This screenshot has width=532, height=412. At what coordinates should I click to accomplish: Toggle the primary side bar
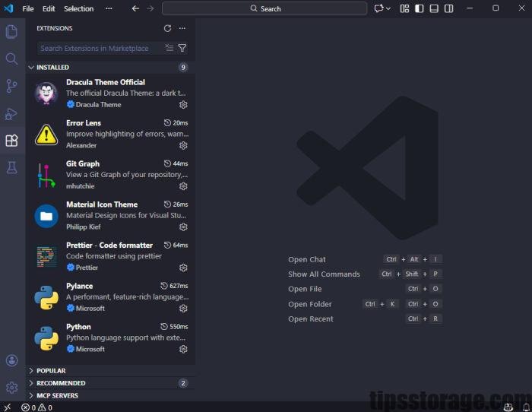coord(420,8)
